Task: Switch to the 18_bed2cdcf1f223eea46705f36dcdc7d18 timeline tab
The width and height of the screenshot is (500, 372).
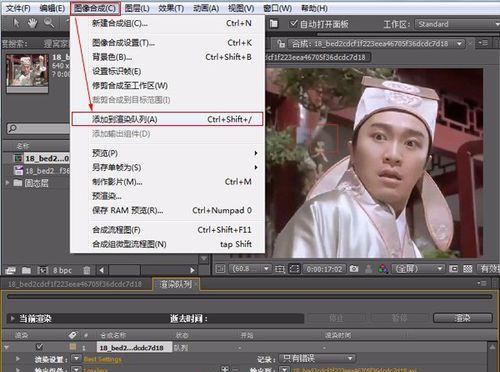Action: click(x=75, y=284)
